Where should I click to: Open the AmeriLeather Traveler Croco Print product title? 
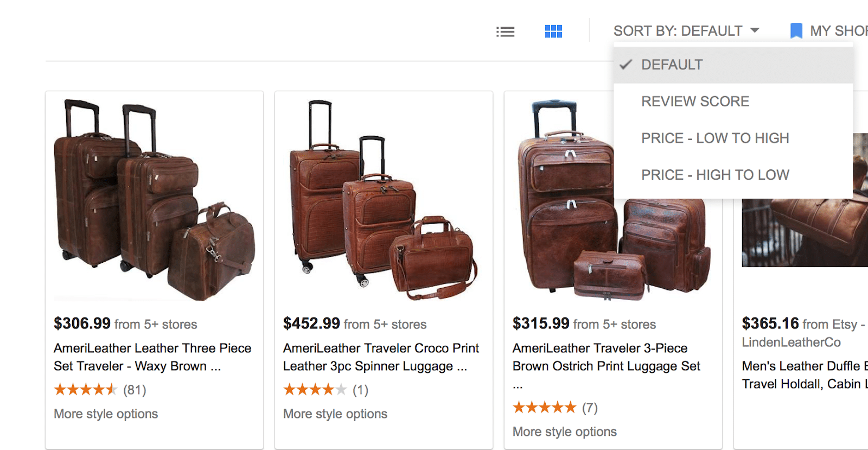381,357
